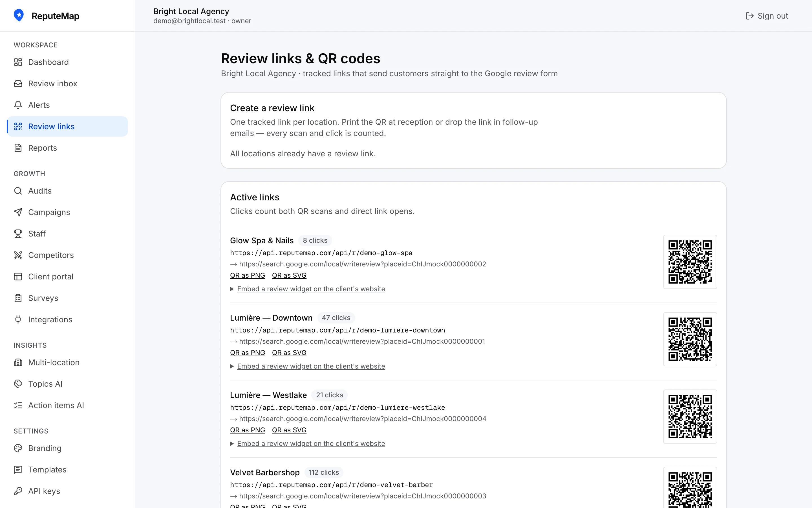The image size is (812, 508).
Task: Click the demo-lumiere-westlake tracked URL
Action: click(x=337, y=408)
